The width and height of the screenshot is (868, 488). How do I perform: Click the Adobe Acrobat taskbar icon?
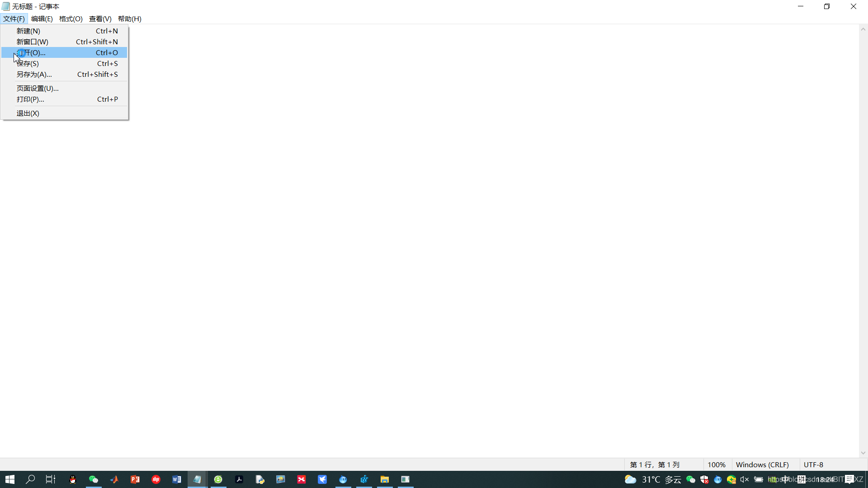[x=239, y=479]
